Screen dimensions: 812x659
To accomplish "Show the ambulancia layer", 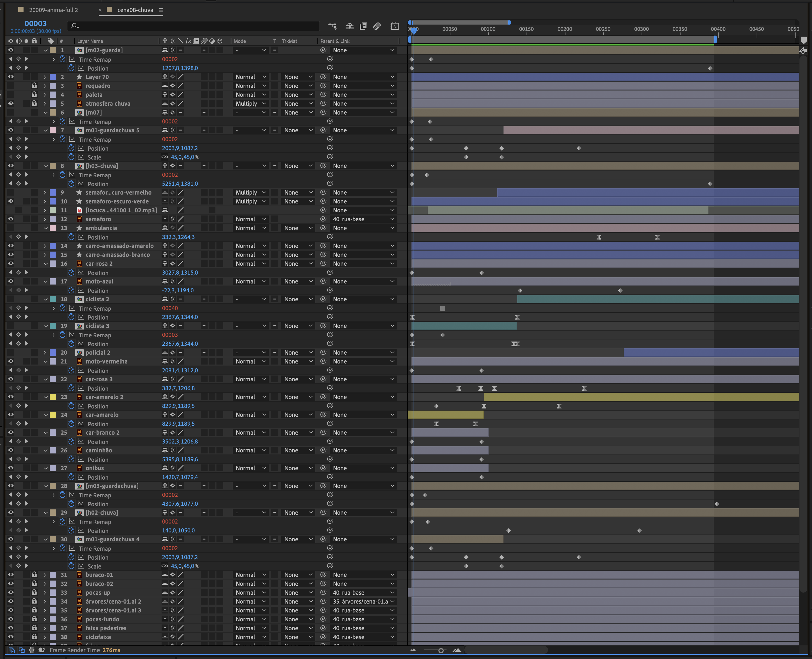I will 11,228.
